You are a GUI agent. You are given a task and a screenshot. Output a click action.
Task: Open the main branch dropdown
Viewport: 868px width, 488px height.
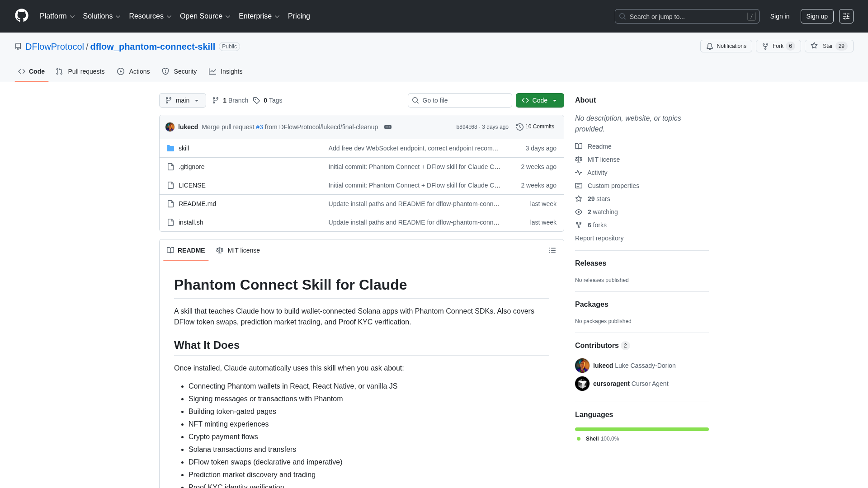182,100
